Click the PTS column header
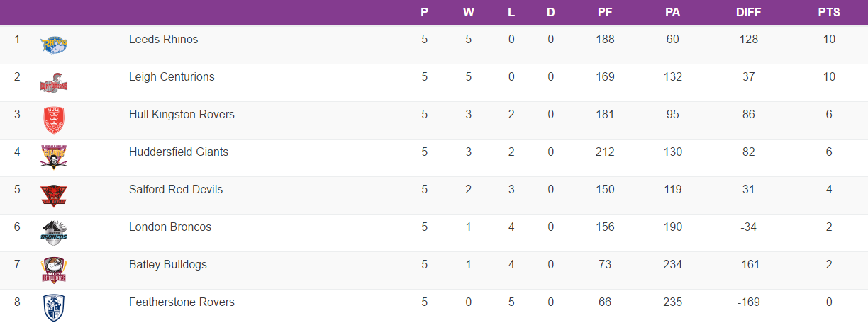This screenshot has height=330, width=868. coord(828,13)
